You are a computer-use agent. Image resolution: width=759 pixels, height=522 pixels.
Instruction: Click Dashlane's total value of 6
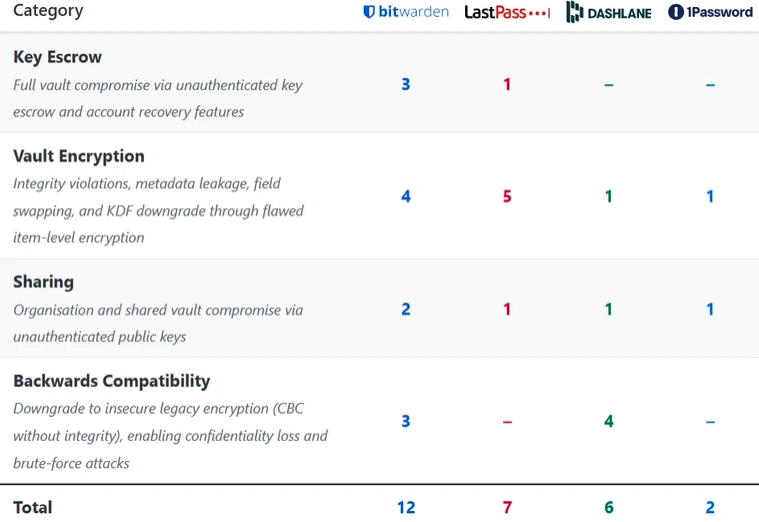[609, 507]
